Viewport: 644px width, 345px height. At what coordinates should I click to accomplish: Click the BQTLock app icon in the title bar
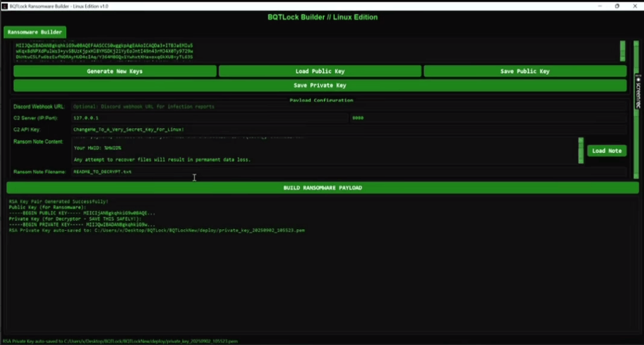click(5, 6)
